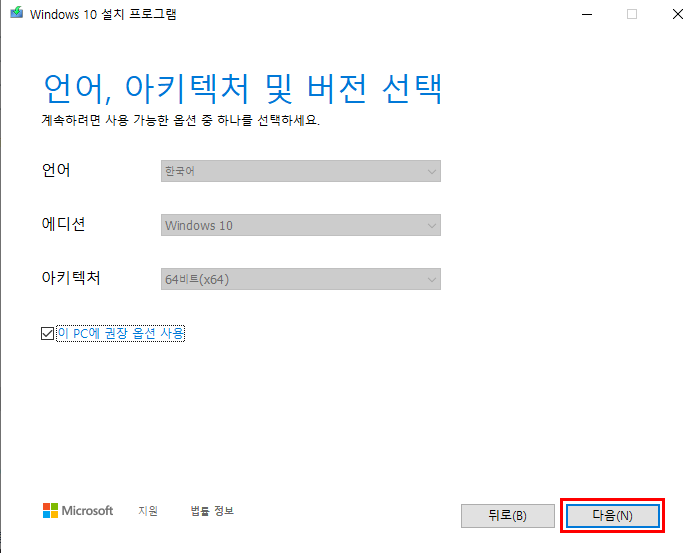Viewport: 700px width, 553px height.
Task: Open the 지원 link
Action: 148,511
